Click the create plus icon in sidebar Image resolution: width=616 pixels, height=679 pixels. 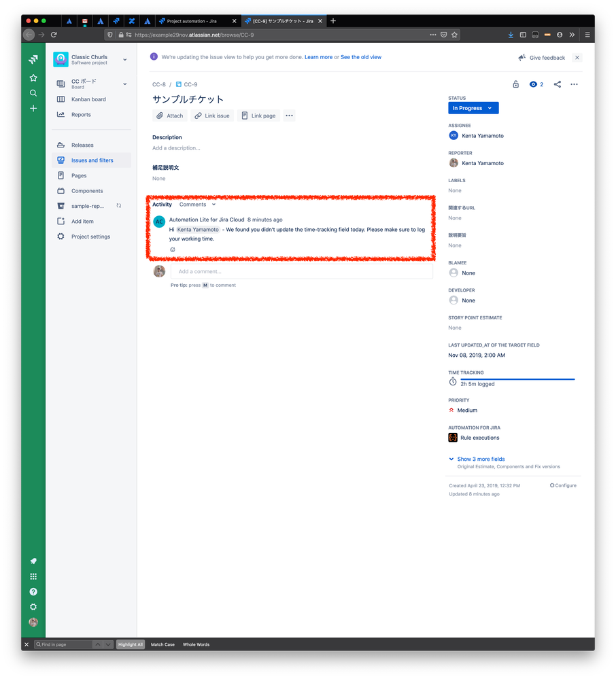[33, 108]
